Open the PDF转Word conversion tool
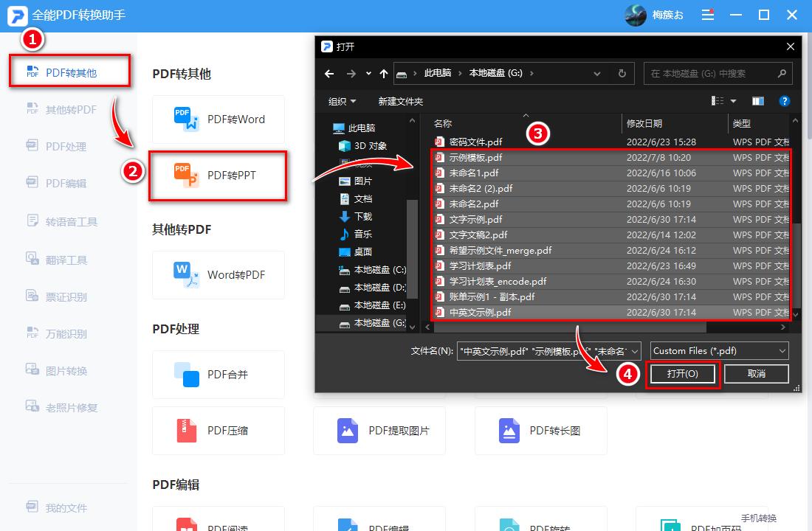This screenshot has width=812, height=531. tap(218, 119)
